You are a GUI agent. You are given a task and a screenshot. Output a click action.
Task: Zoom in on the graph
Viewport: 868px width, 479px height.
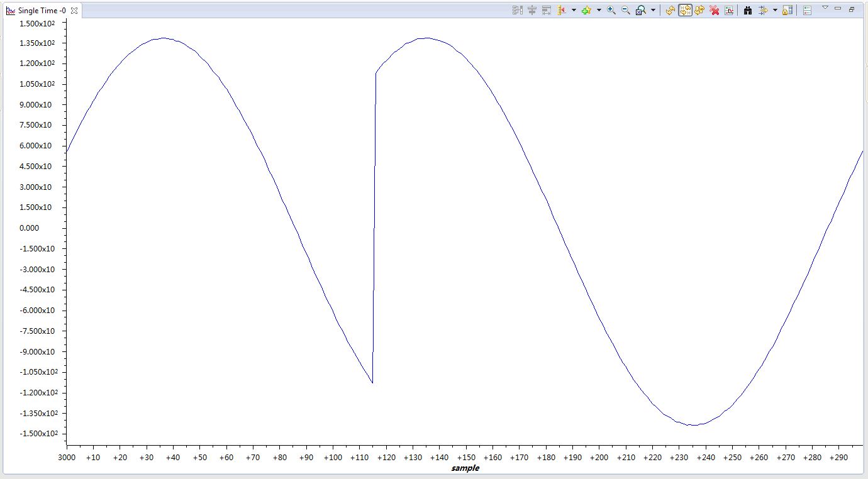click(611, 10)
